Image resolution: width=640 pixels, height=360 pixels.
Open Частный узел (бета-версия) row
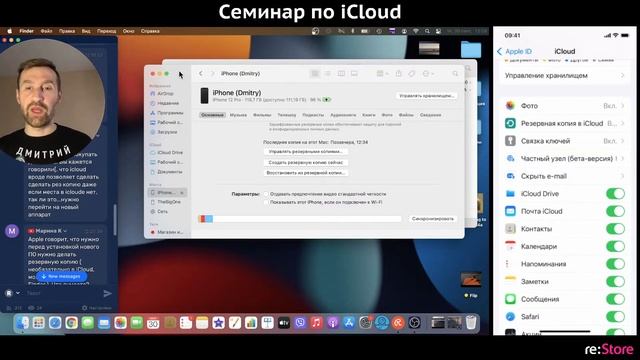coord(564,158)
